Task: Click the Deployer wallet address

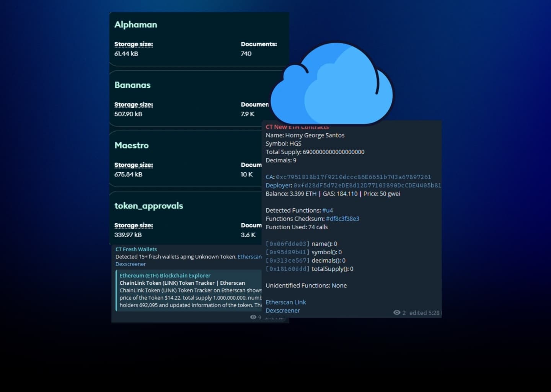Action: pos(367,186)
